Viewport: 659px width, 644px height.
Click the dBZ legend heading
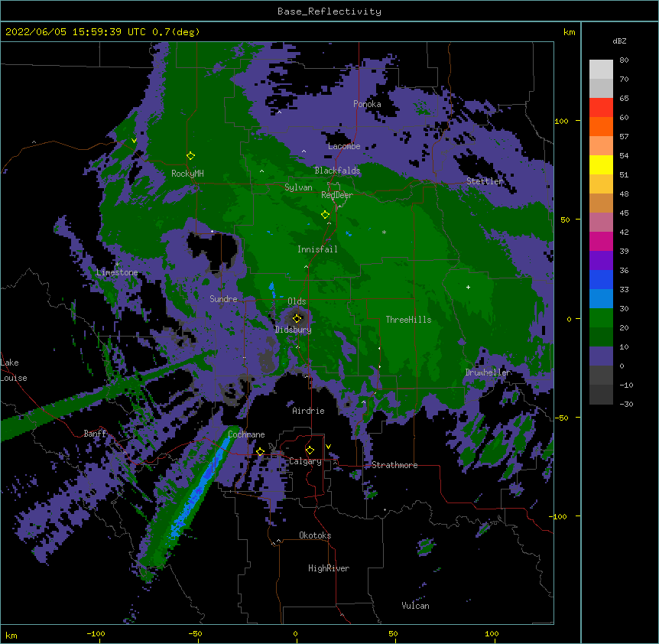point(619,41)
